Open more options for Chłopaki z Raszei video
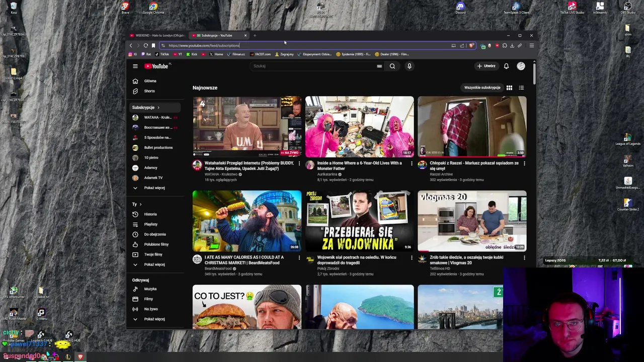Screen dimensions: 644x362 click(x=524, y=163)
